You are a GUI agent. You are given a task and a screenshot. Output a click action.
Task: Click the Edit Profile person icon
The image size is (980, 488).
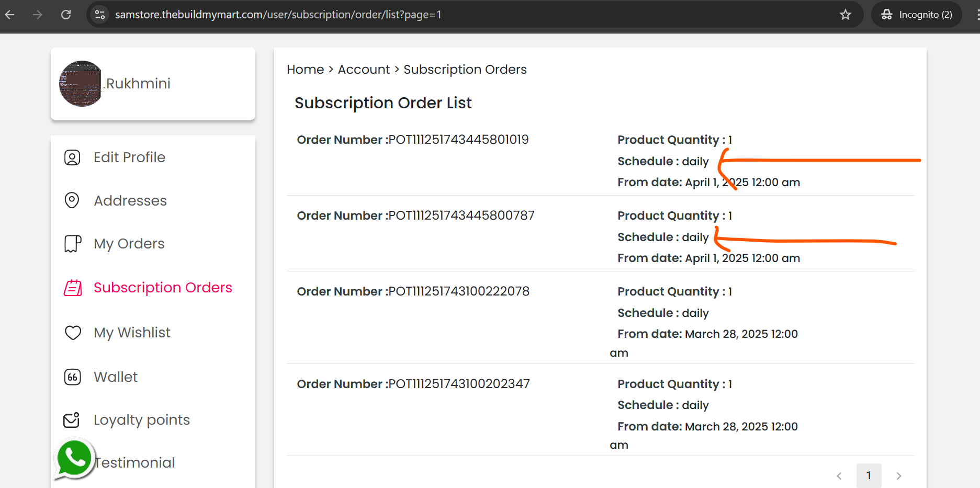click(72, 157)
